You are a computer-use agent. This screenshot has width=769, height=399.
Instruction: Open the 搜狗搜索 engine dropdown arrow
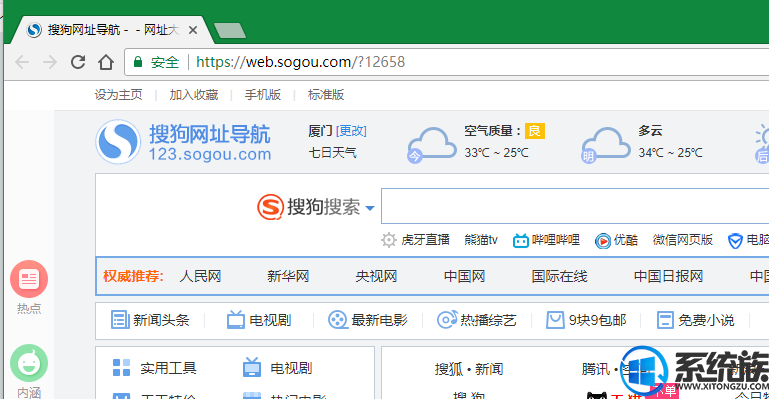click(370, 208)
